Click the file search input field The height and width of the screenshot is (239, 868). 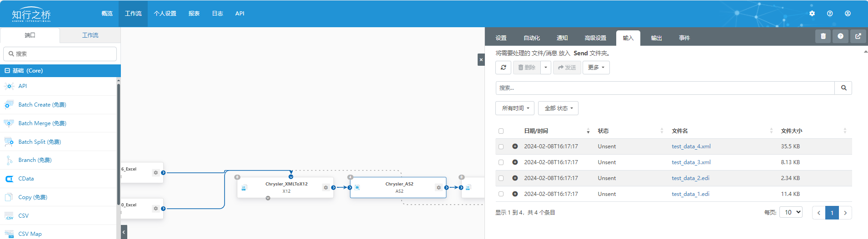[665, 88]
